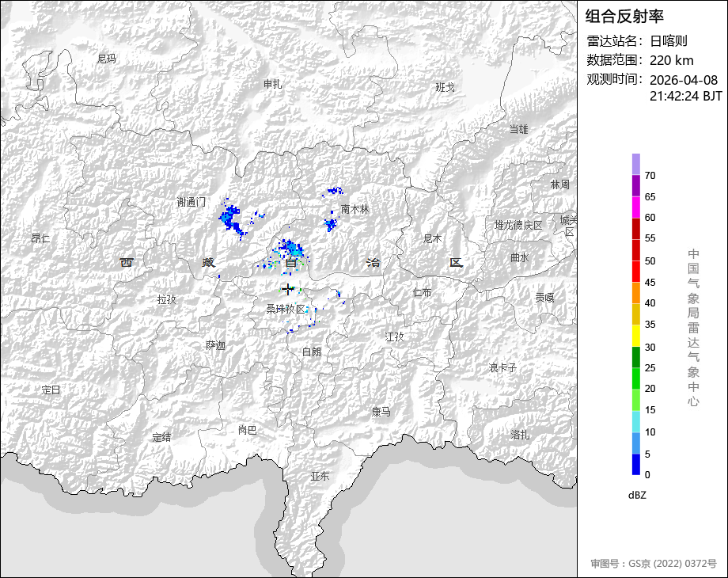728x578 pixels.
Task: Click the 观测时间 field label
Action: pyautogui.click(x=615, y=79)
